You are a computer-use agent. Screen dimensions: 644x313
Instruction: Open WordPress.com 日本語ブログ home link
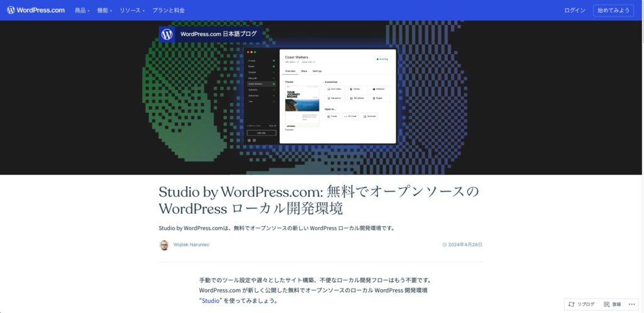tap(218, 34)
